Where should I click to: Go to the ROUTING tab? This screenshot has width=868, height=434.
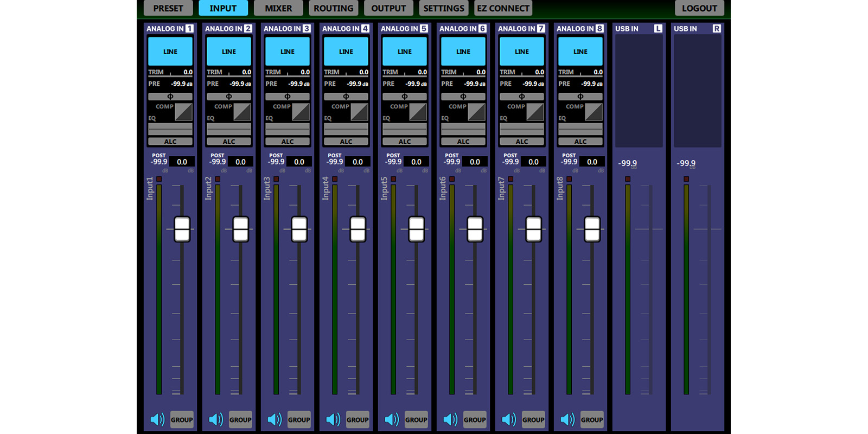click(x=334, y=8)
